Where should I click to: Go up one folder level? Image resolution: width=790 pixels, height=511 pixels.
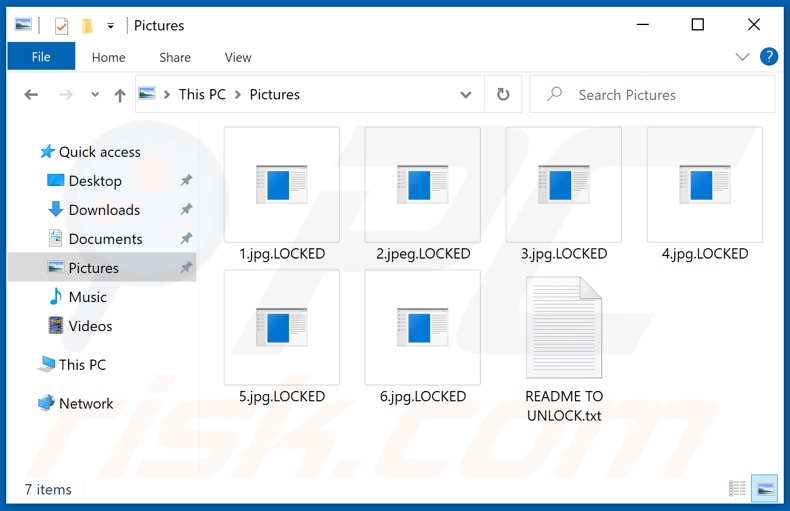pos(120,95)
